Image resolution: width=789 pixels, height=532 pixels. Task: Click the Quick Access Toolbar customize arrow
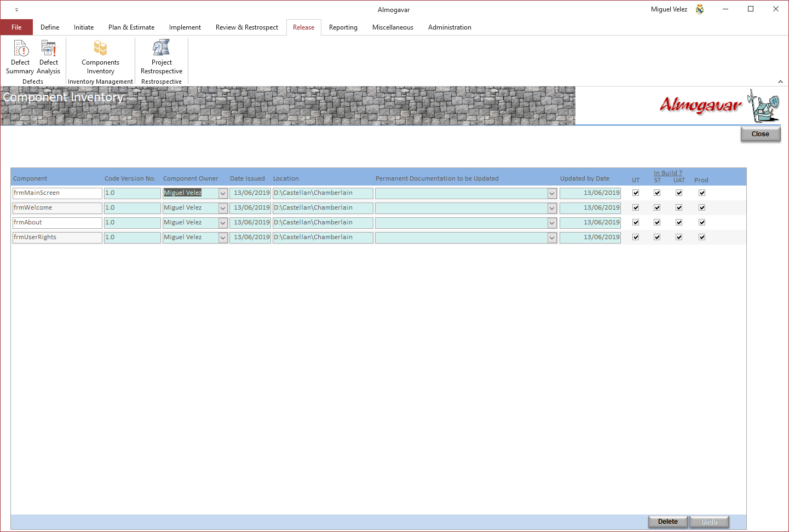coord(16,10)
